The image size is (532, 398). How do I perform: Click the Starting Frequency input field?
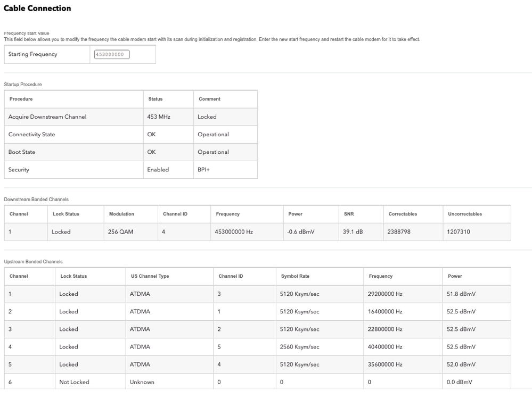(112, 54)
